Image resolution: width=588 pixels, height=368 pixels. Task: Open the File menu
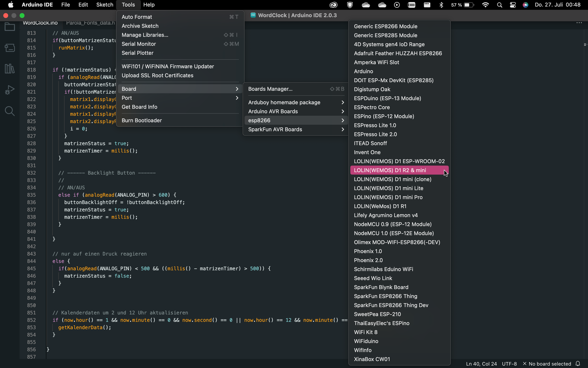point(65,5)
